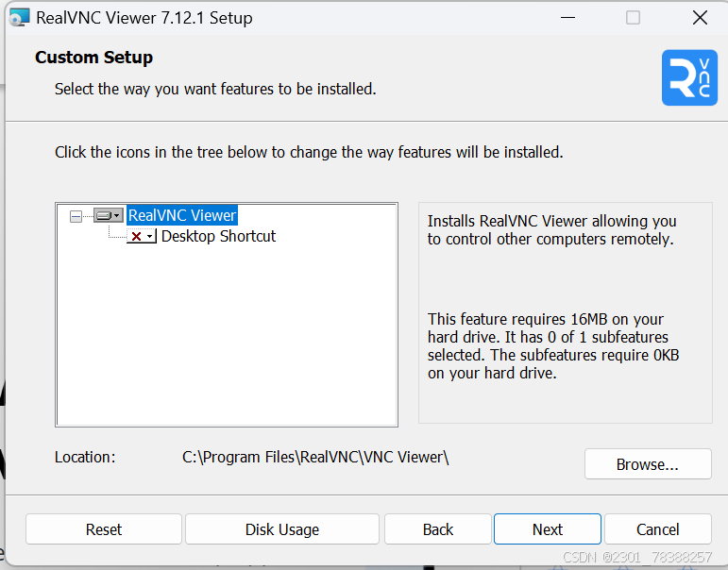Viewport: 728px width, 570px height.
Task: Select the Desktop Shortcut tree item
Action: click(218, 236)
